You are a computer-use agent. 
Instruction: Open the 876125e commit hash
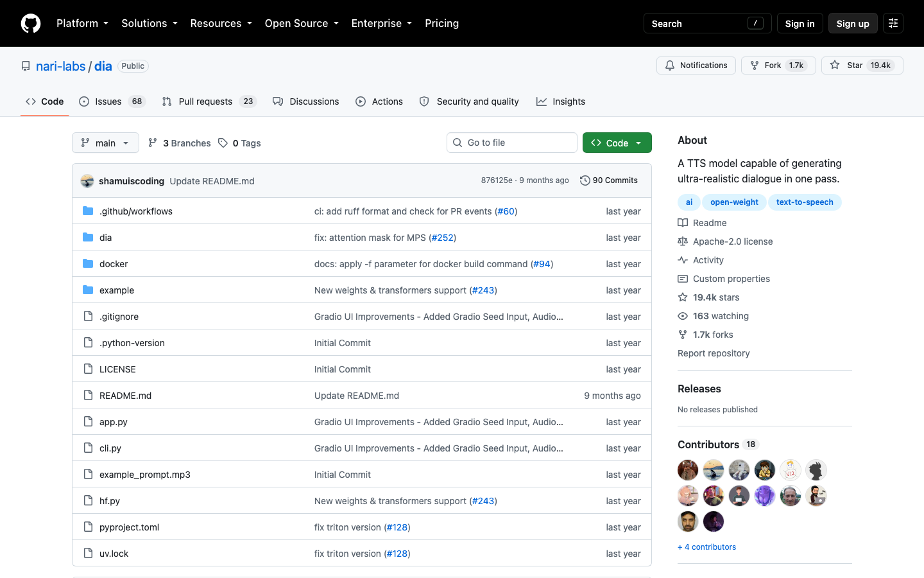[x=497, y=180]
